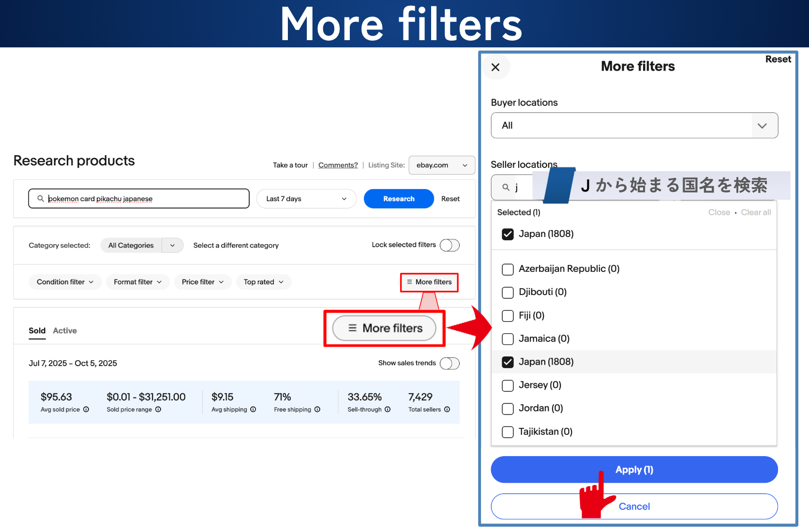Click the info icon beside Sell-through
The height and width of the screenshot is (532, 809).
pos(388,410)
